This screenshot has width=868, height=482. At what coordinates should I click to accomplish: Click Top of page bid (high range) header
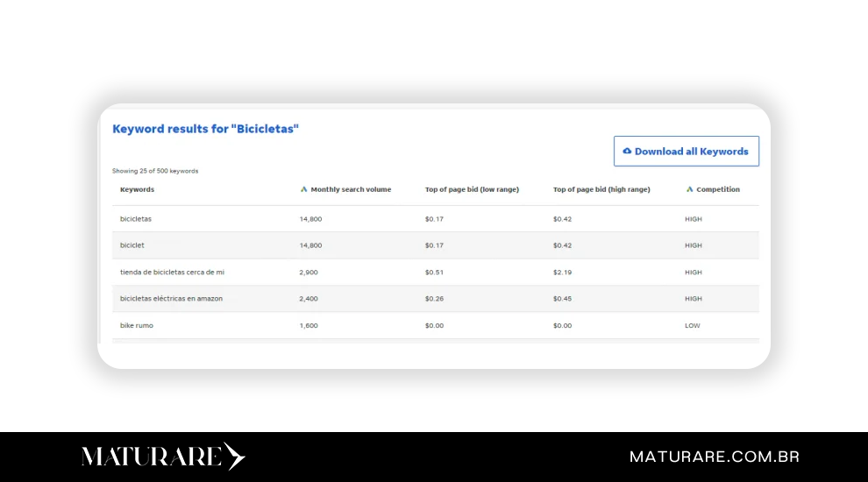pos(601,189)
